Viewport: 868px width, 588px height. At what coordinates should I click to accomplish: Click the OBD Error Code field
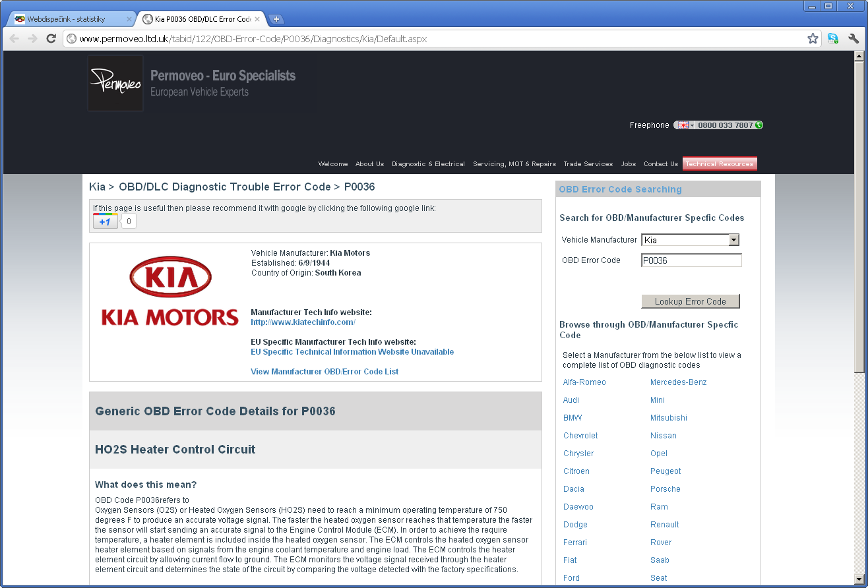[x=691, y=260]
